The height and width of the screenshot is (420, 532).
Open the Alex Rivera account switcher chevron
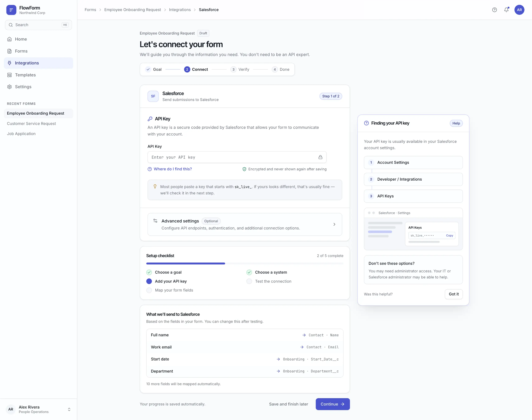click(69, 409)
